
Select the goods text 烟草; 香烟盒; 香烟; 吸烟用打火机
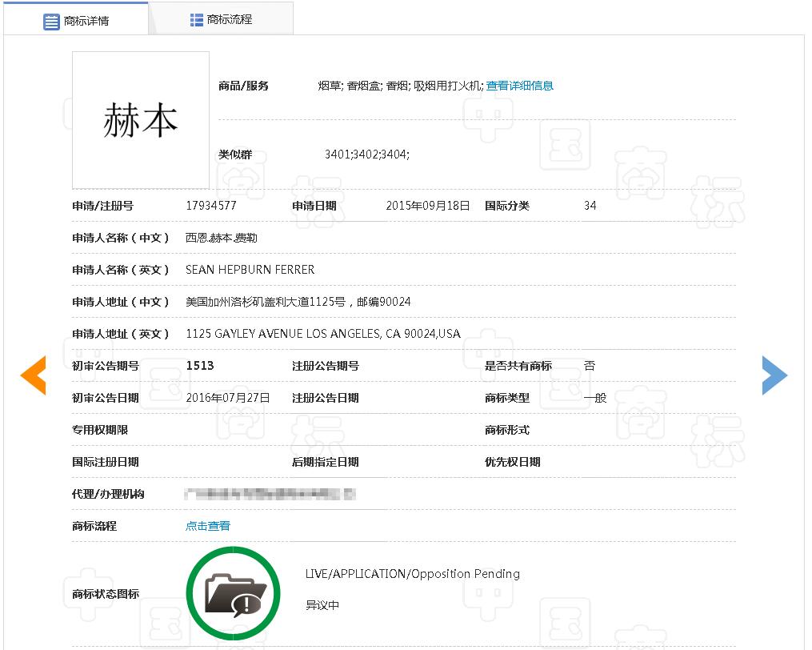point(400,86)
